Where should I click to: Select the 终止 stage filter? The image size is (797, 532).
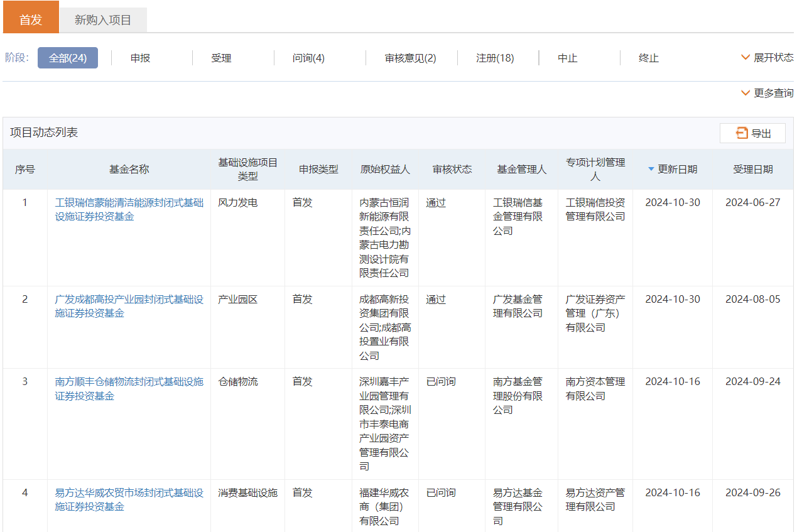coord(649,58)
